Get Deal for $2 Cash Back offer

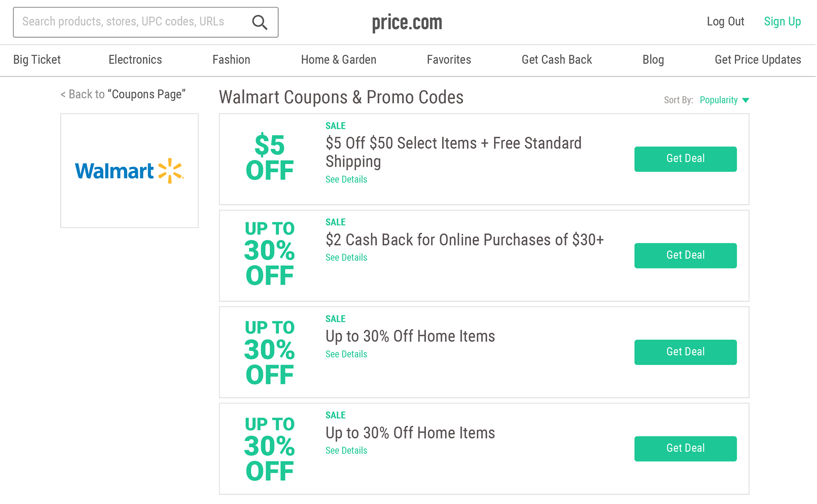tap(686, 256)
